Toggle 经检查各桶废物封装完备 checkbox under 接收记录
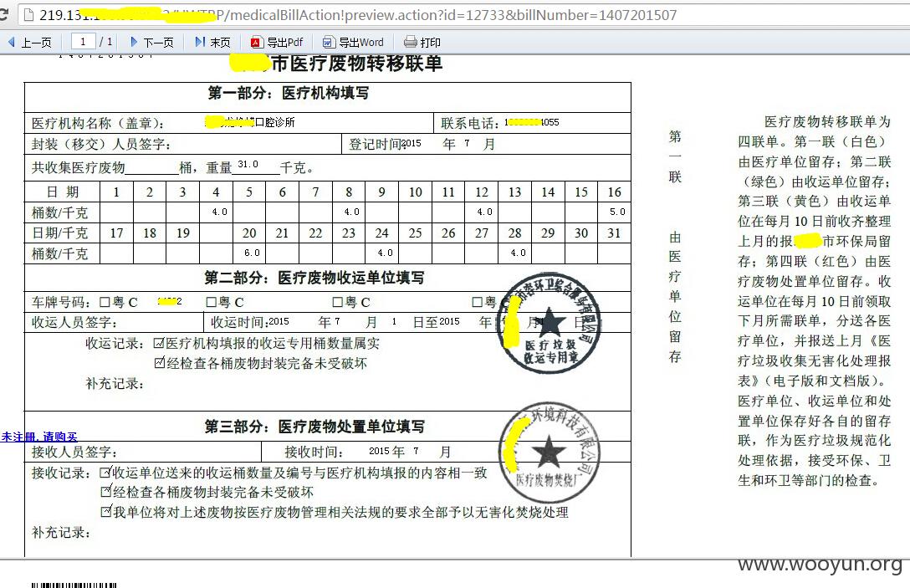This screenshot has height=588, width=910. (105, 491)
